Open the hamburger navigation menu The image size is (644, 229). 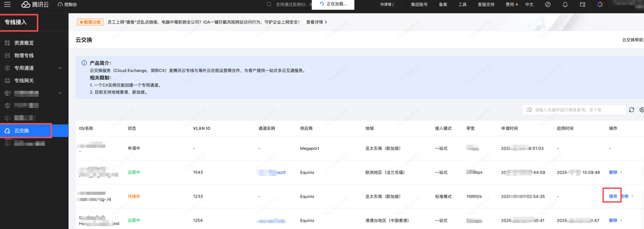[7, 4]
